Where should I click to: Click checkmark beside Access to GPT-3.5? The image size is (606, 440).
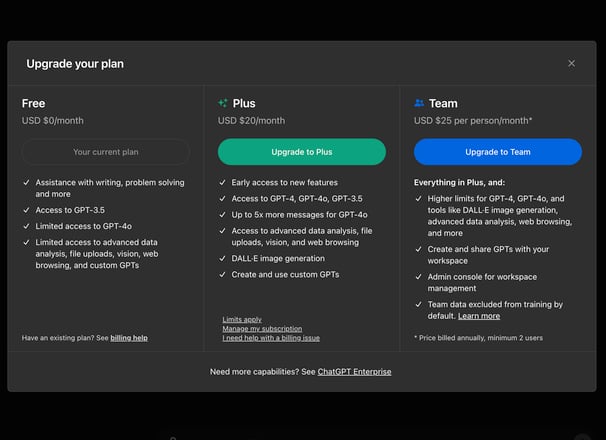[26, 210]
